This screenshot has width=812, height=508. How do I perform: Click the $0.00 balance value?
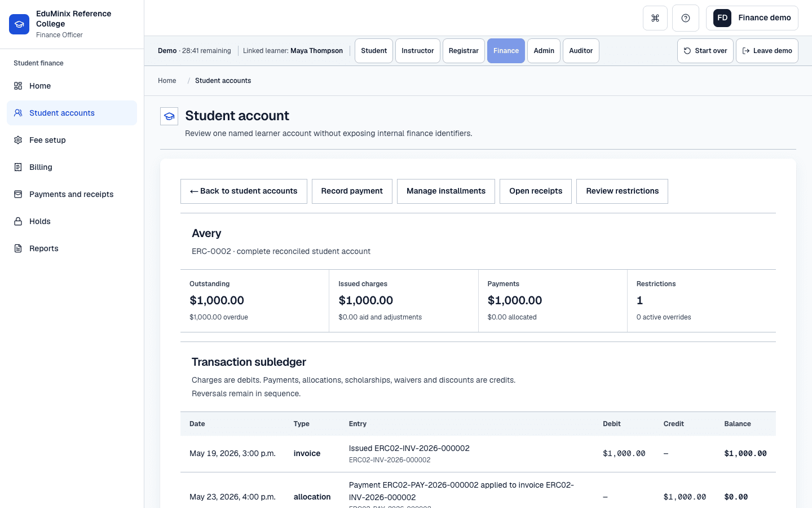point(736,497)
